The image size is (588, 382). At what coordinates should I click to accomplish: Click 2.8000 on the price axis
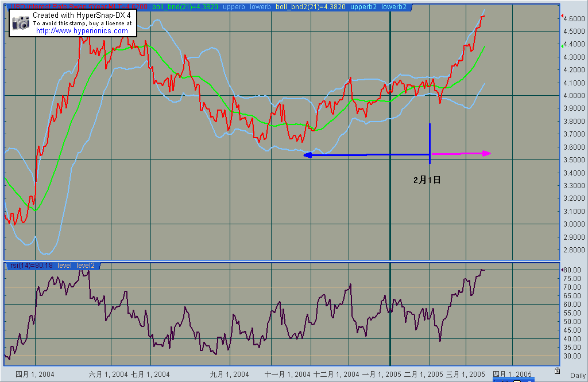[574, 250]
